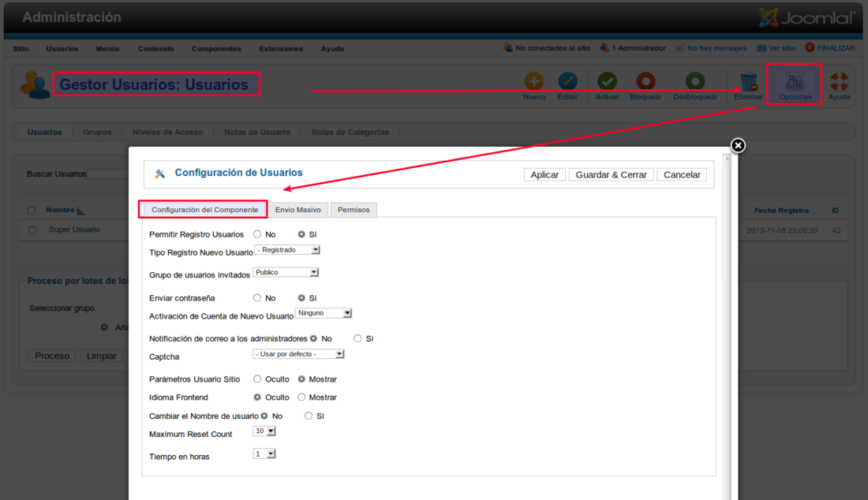Click the sort icon next to Nombre

click(80, 211)
